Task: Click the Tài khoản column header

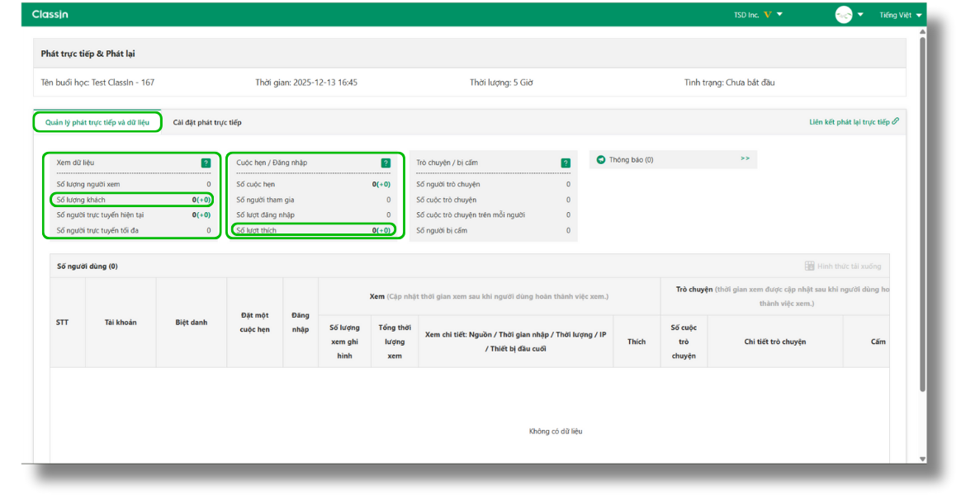Action: pos(121,323)
